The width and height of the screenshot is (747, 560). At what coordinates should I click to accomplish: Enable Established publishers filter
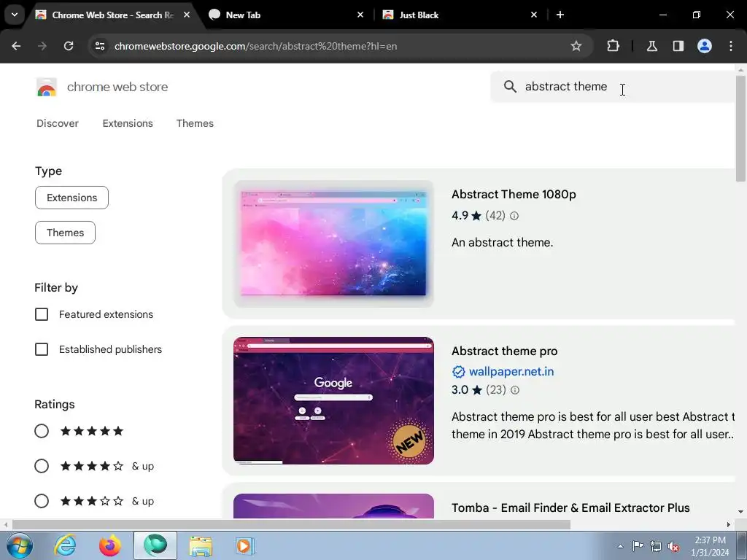pyautogui.click(x=42, y=349)
